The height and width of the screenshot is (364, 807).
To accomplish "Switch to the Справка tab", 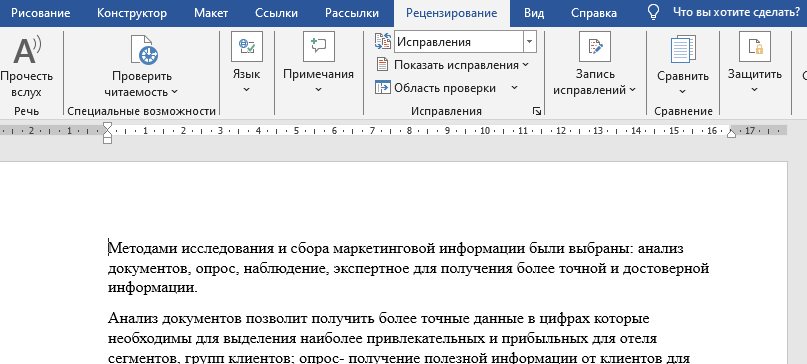I will click(594, 13).
